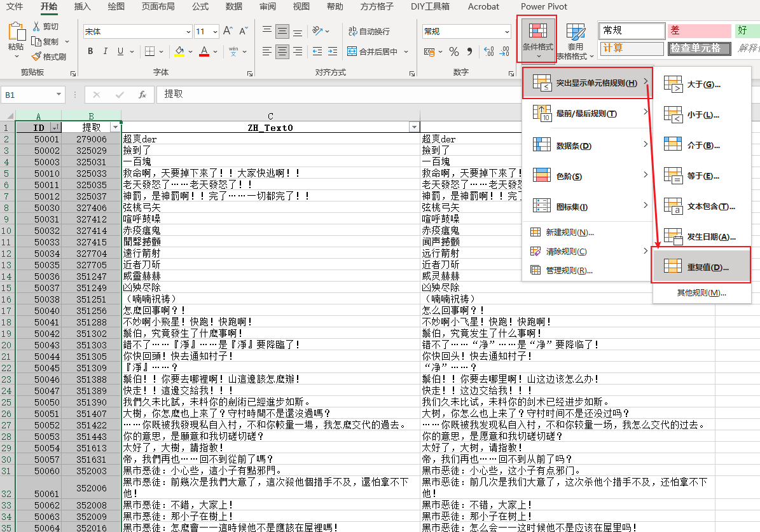Click the yellow fill color button
760x532 pixels.
pyautogui.click(x=179, y=51)
